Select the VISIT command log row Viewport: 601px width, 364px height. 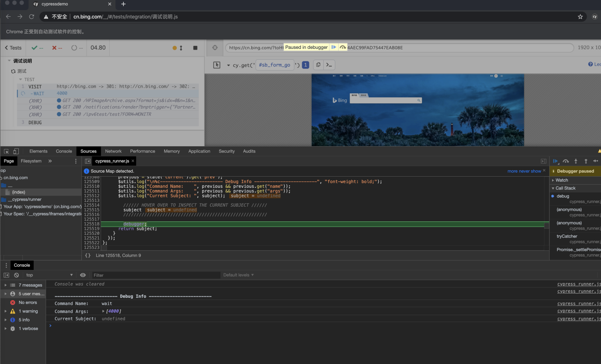coord(108,86)
